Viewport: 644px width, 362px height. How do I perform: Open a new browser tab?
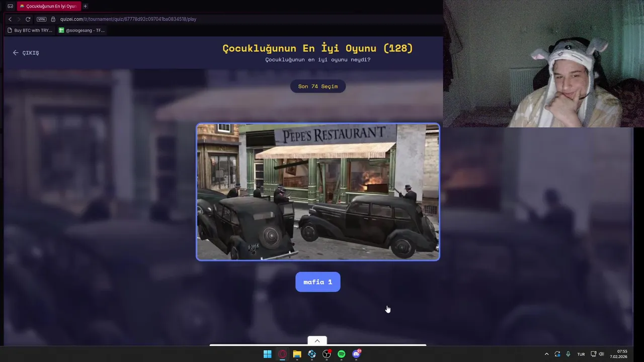click(85, 6)
